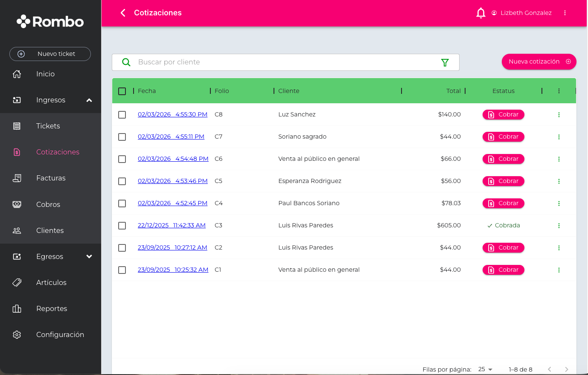Open quote dated 22/12/2025 11:42:33 AM

pyautogui.click(x=172, y=225)
